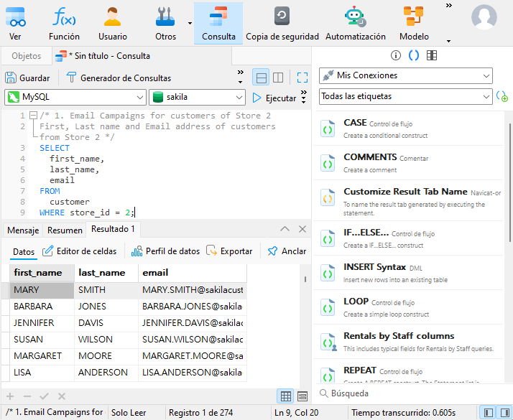Sort by first_name column header

[x=42, y=273]
